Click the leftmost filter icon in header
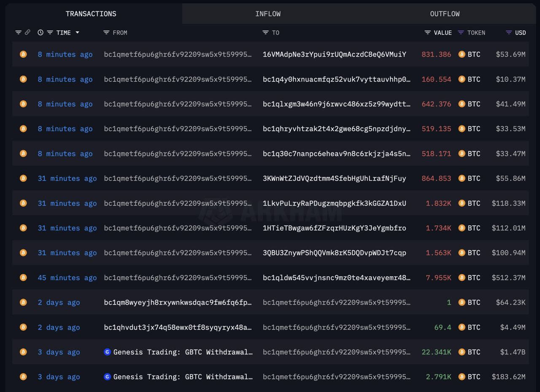 (x=18, y=32)
